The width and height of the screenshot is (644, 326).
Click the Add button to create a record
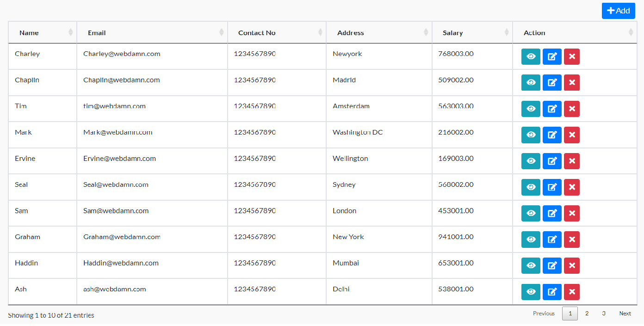click(618, 10)
